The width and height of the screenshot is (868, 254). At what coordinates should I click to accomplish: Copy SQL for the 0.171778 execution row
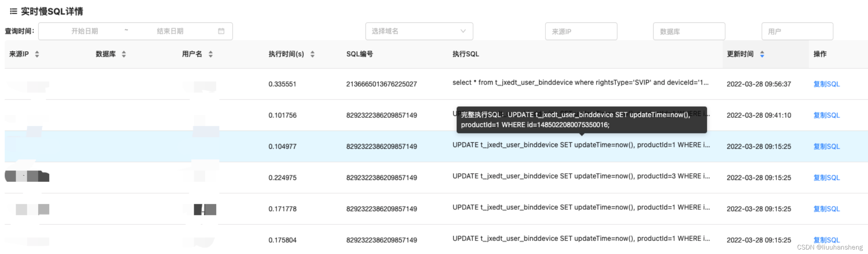827,209
